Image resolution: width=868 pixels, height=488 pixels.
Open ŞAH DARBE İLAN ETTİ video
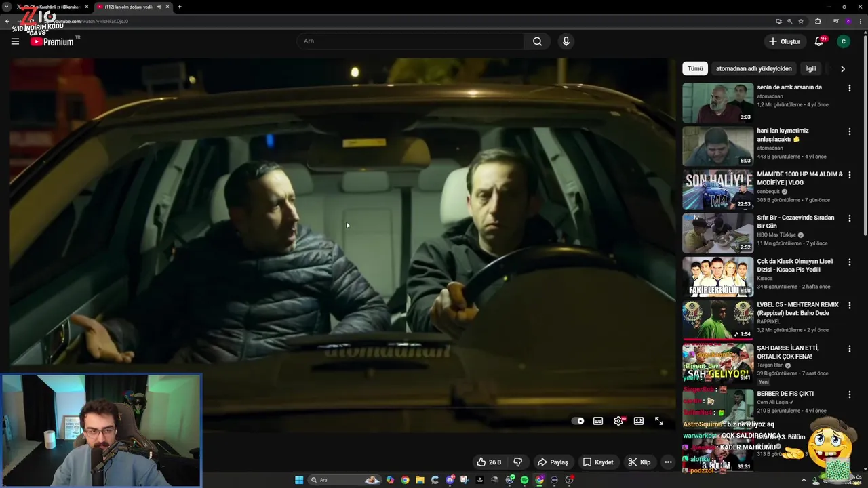point(788,352)
